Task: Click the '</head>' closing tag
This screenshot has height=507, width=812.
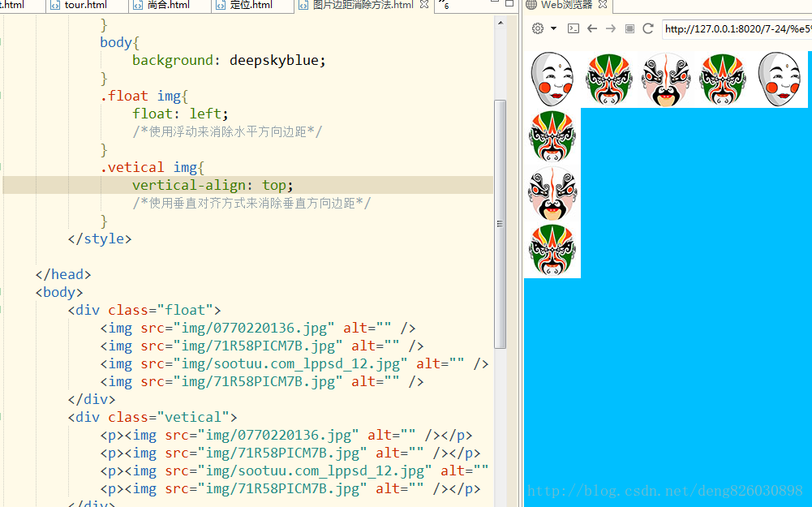Action: tap(63, 274)
